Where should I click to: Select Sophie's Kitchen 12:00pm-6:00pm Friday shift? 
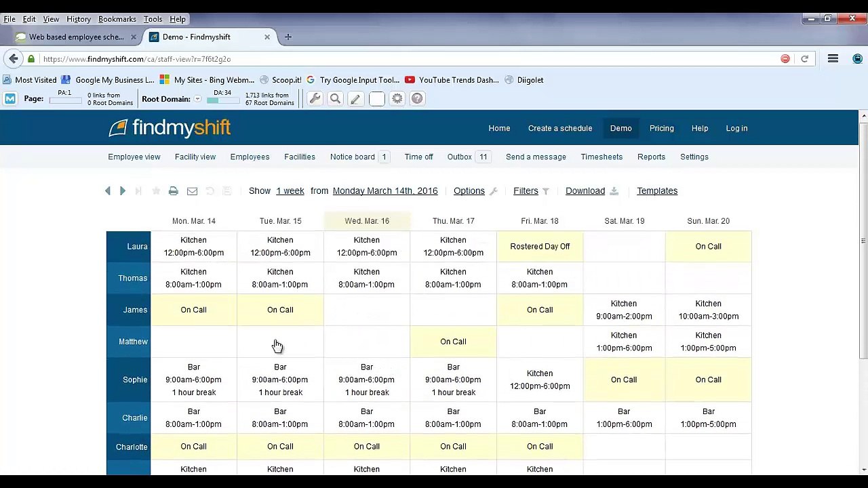[x=540, y=380]
